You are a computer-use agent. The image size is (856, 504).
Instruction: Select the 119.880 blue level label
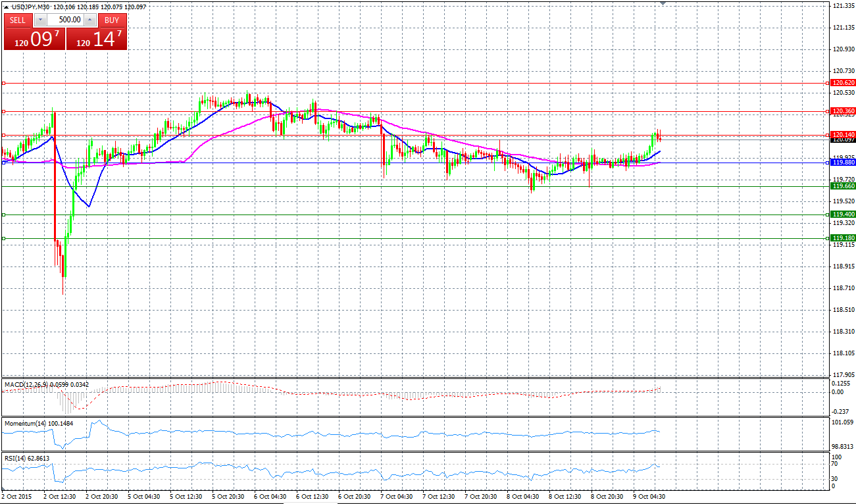[843, 162]
